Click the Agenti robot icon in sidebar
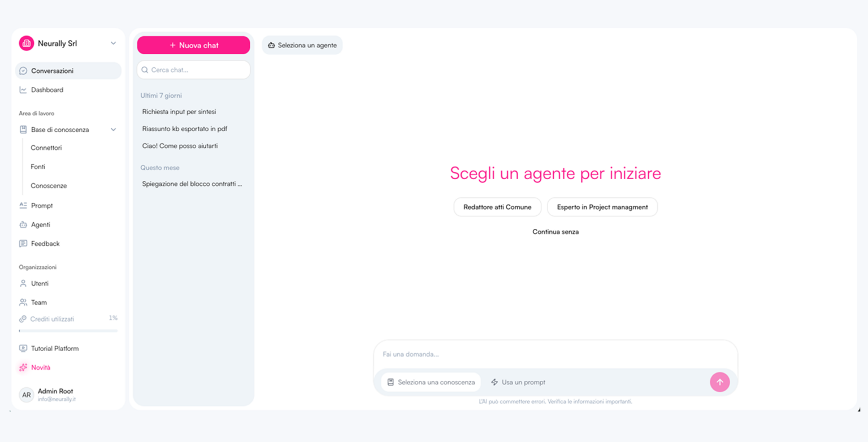The width and height of the screenshot is (868, 442). tap(23, 224)
